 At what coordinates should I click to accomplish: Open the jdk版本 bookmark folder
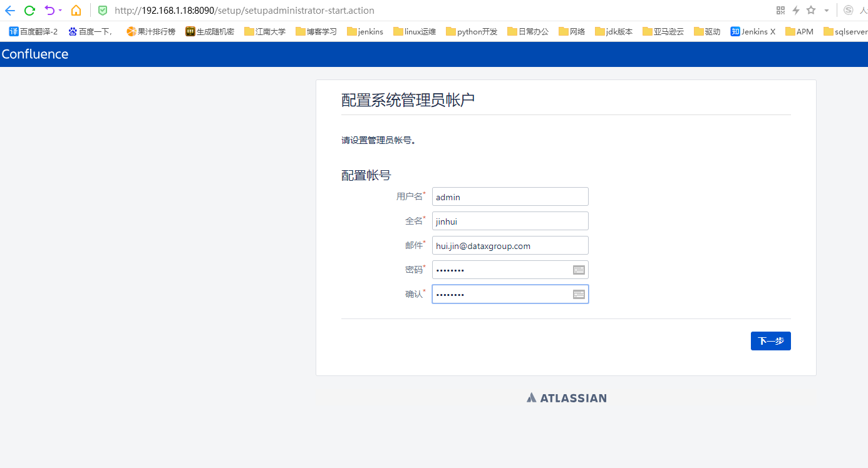[614, 31]
